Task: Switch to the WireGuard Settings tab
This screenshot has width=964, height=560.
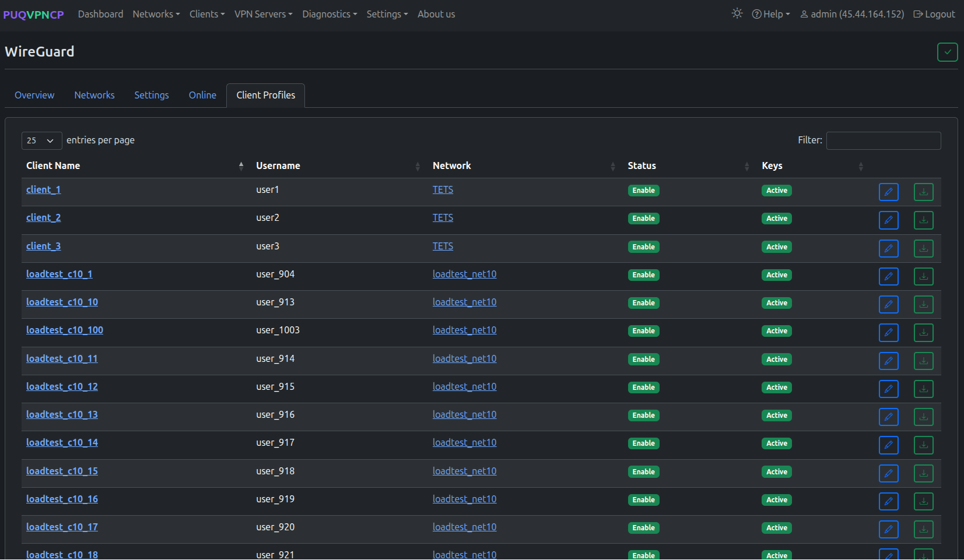Action: 152,95
